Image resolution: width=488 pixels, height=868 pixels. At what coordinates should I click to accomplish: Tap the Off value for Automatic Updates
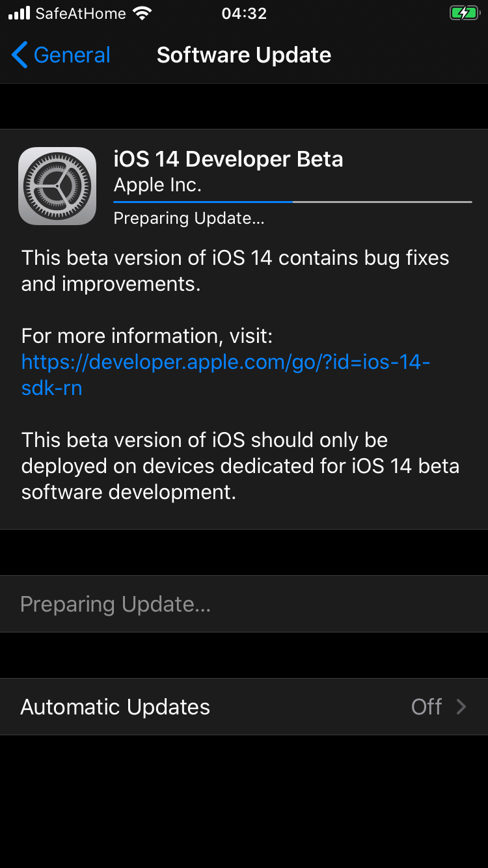(426, 707)
